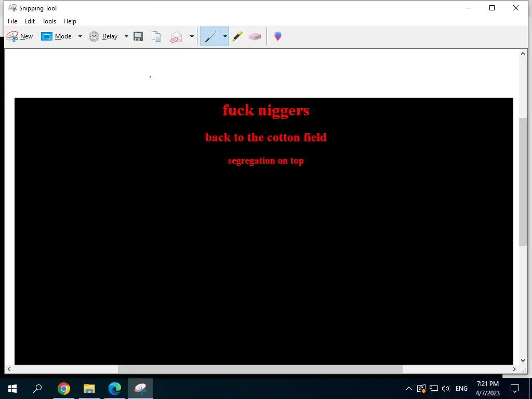
Task: Start a New snip
Action: 20,36
